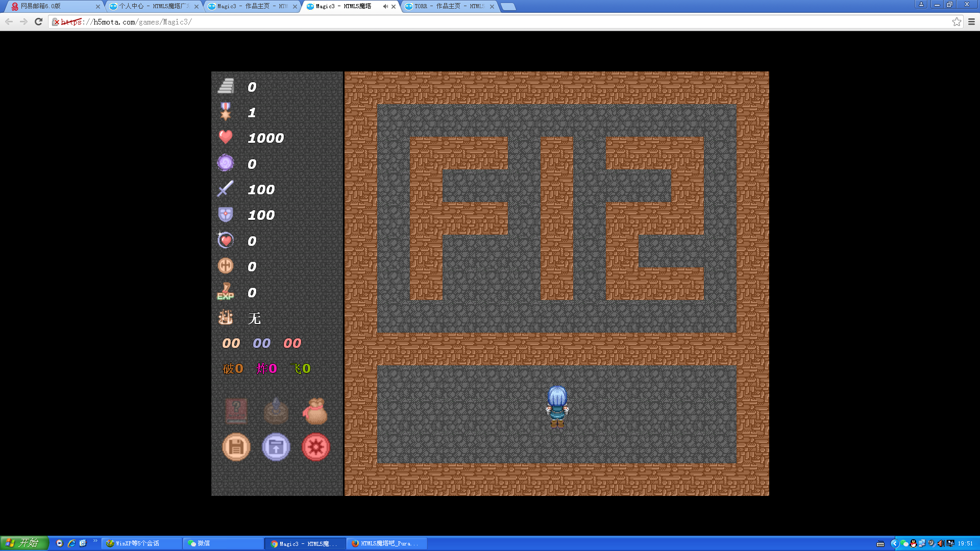
Task: Click the red heart HP icon
Action: point(225,137)
